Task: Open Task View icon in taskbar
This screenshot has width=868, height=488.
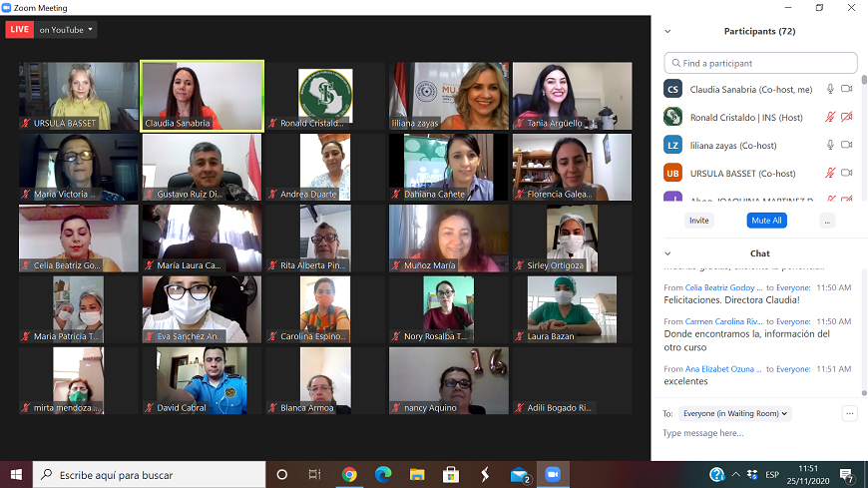Action: pos(314,475)
